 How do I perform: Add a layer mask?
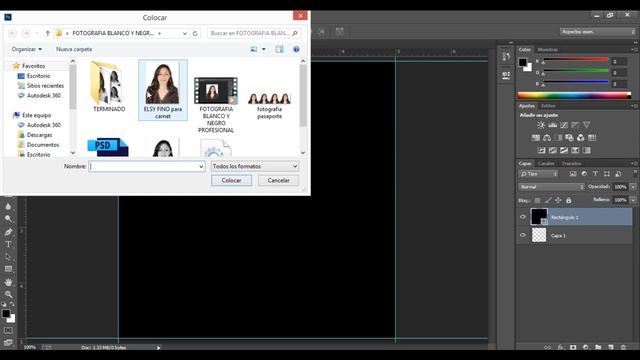[573, 347]
